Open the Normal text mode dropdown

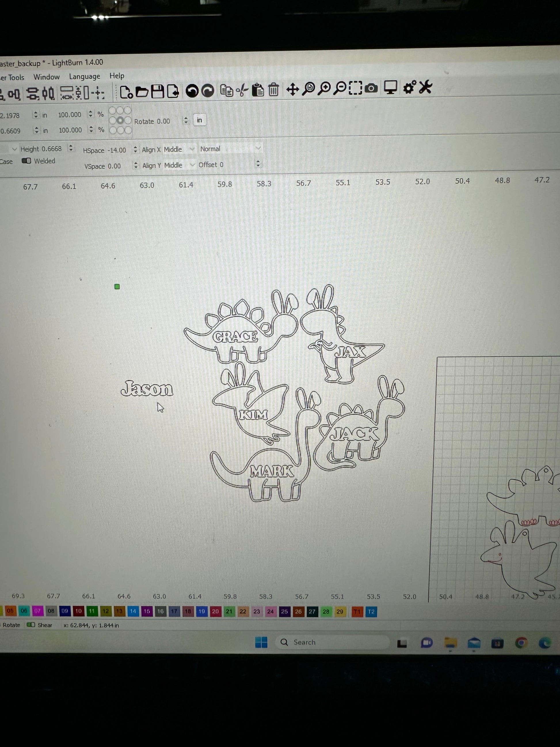point(230,149)
